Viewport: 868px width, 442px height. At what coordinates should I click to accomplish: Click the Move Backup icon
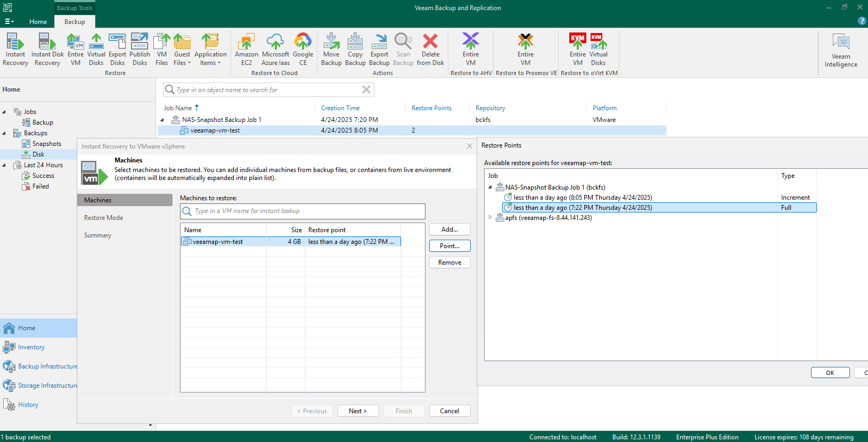pos(331,50)
